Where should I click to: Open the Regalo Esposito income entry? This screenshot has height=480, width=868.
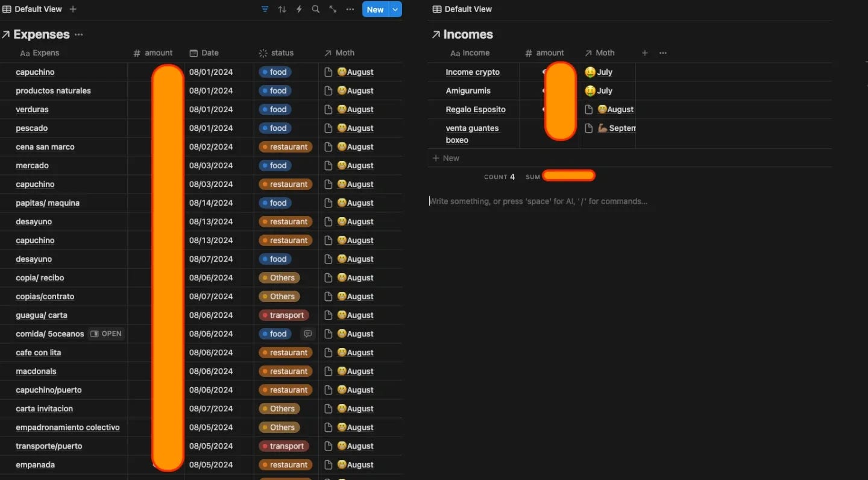coord(476,110)
